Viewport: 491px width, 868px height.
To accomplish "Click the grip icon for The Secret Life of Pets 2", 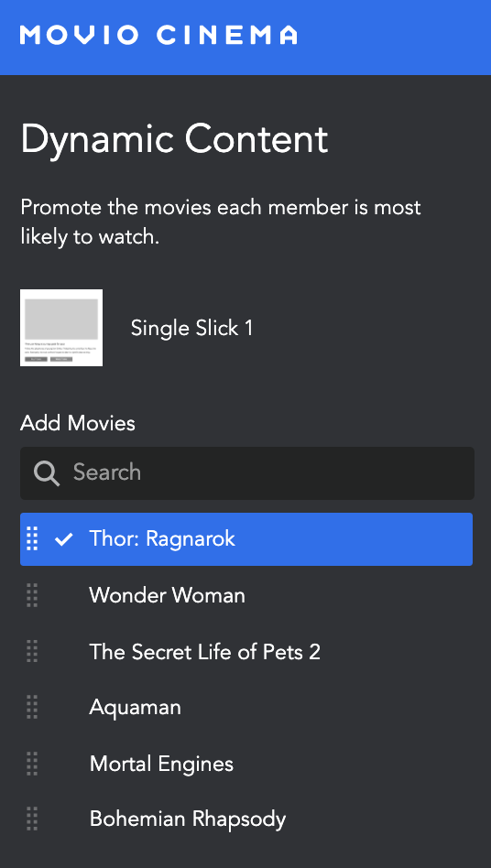I will pos(33,652).
